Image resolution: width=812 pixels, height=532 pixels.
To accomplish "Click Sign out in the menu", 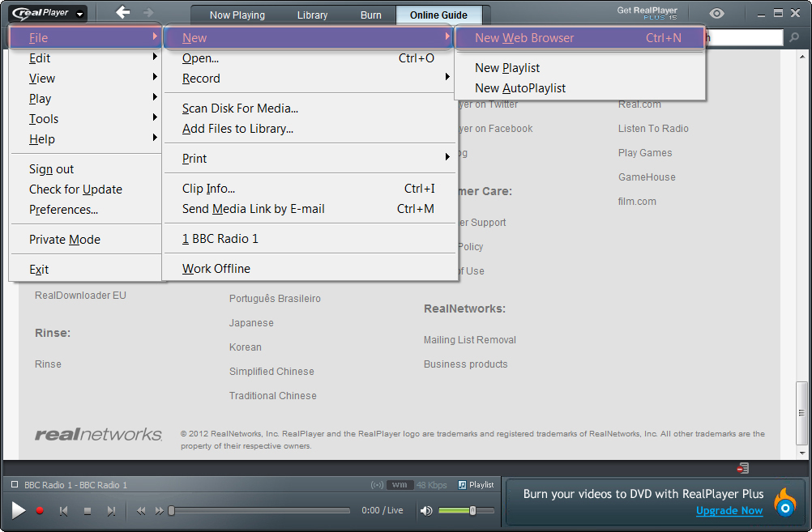I will point(85,168).
